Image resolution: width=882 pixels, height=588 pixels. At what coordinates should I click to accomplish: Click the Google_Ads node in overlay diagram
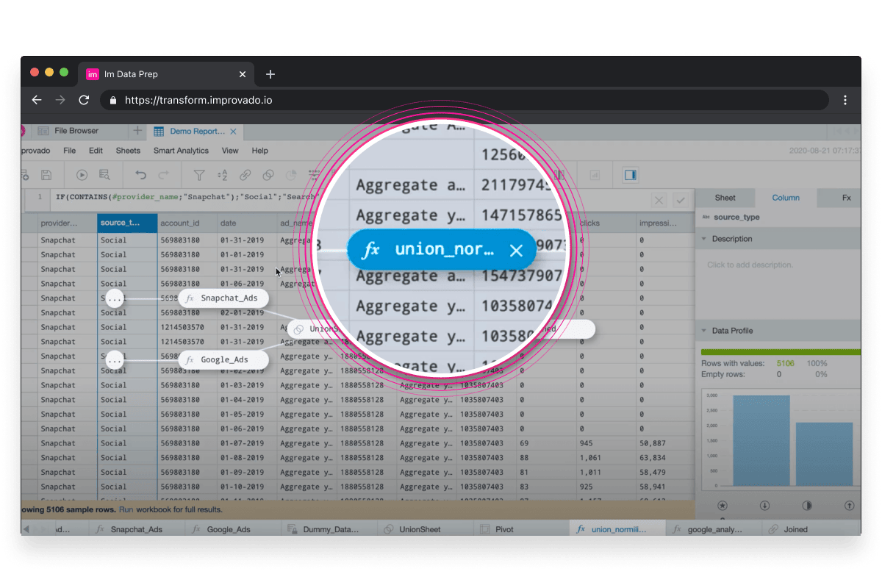(223, 360)
